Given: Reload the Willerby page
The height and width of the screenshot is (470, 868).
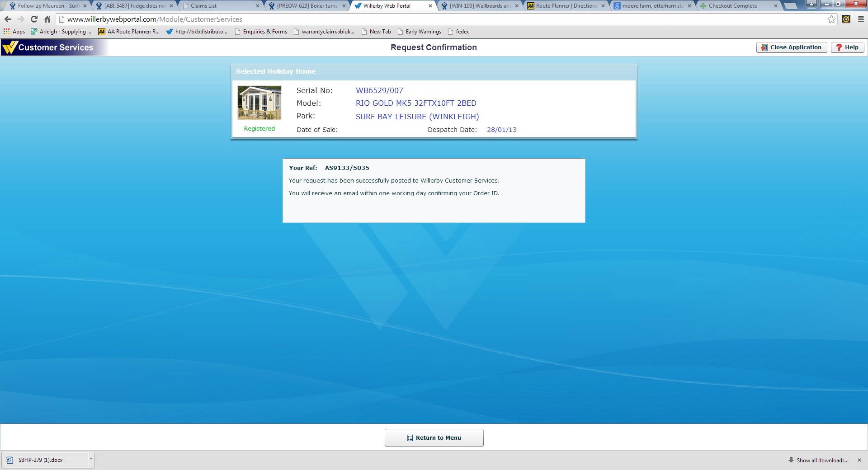Looking at the screenshot, I should pos(34,19).
